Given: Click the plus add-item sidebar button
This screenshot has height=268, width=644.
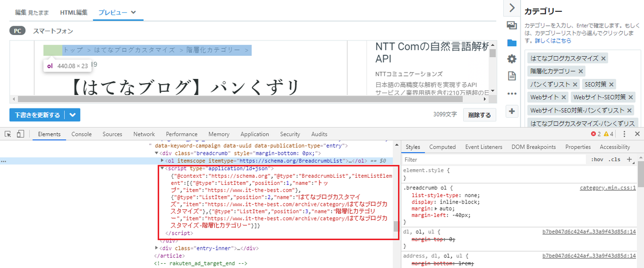Looking at the screenshot, I should click(512, 111).
